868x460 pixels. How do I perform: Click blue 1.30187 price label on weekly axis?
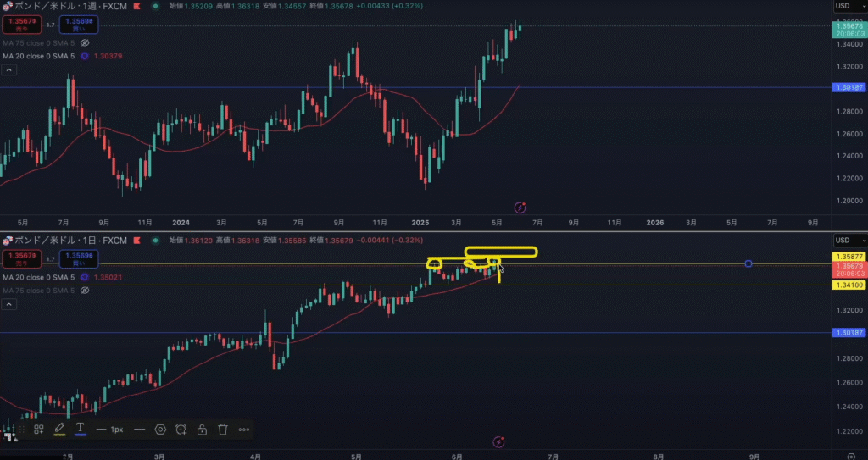pos(849,87)
